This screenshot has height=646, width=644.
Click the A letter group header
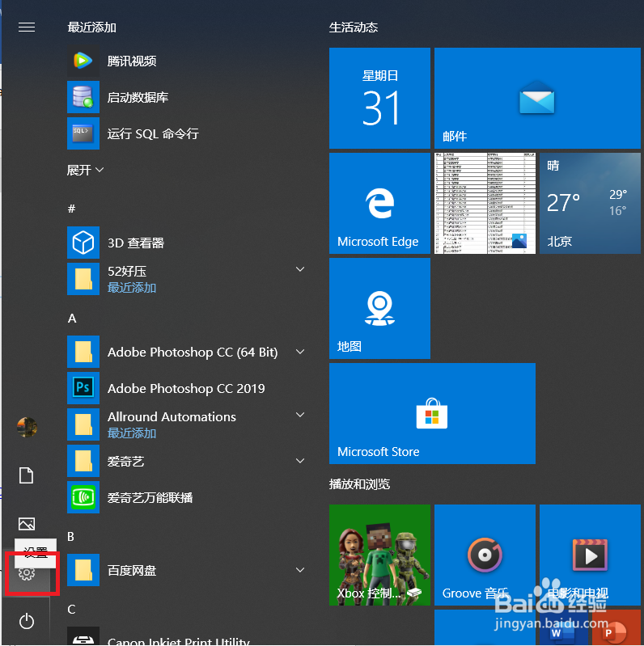point(72,318)
